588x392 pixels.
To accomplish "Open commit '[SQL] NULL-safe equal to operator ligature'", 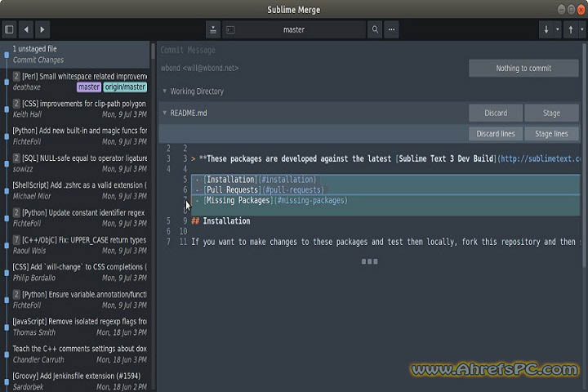I will click(75, 163).
